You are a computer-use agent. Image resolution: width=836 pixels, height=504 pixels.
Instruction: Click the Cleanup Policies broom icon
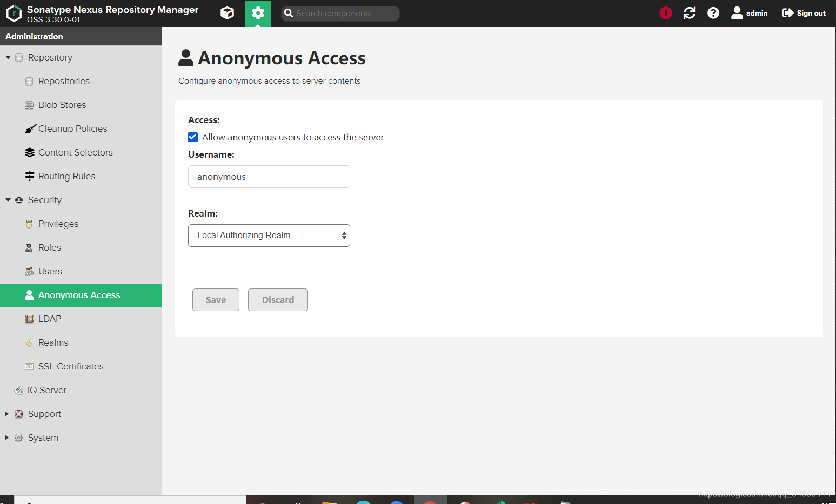pos(30,129)
